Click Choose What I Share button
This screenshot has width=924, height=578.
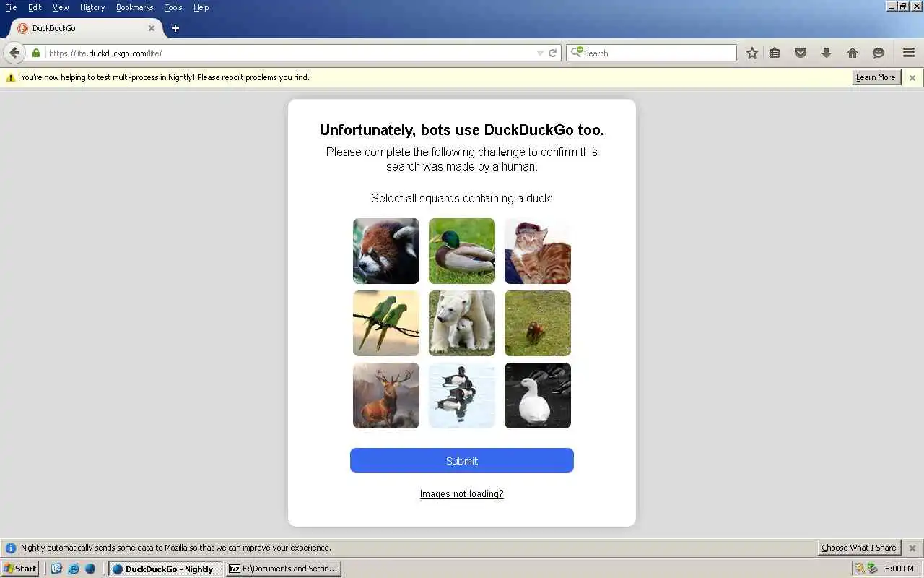pos(859,548)
